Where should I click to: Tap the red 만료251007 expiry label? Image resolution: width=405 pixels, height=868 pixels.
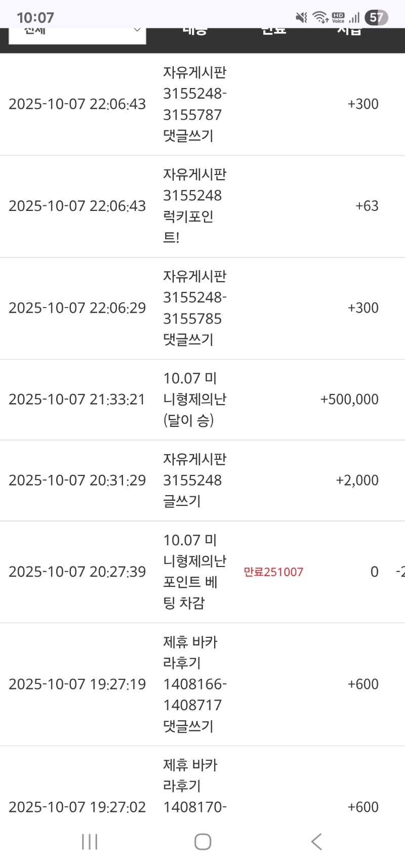tap(273, 572)
